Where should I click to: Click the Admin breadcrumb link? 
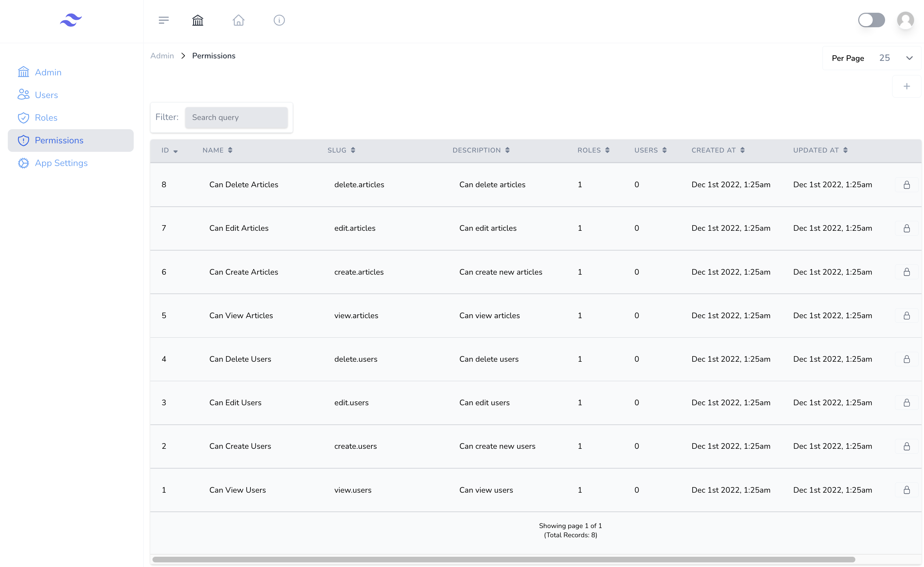click(162, 56)
